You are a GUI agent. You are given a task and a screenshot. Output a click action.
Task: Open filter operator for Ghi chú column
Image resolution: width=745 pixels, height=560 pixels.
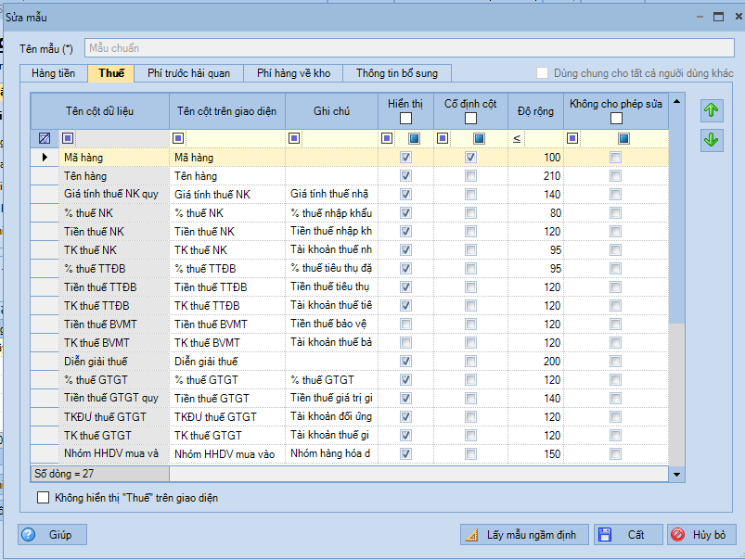click(x=294, y=138)
